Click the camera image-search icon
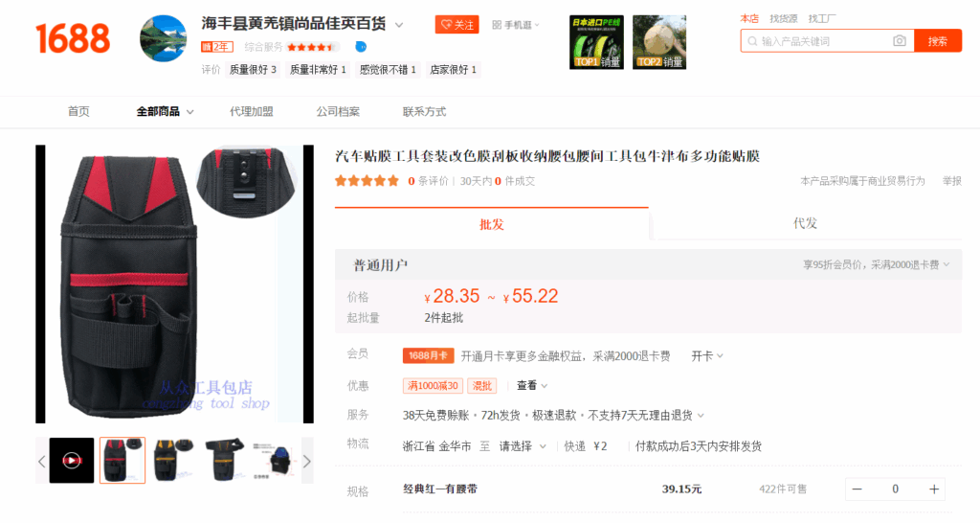This screenshot has height=523, width=980. click(x=899, y=41)
